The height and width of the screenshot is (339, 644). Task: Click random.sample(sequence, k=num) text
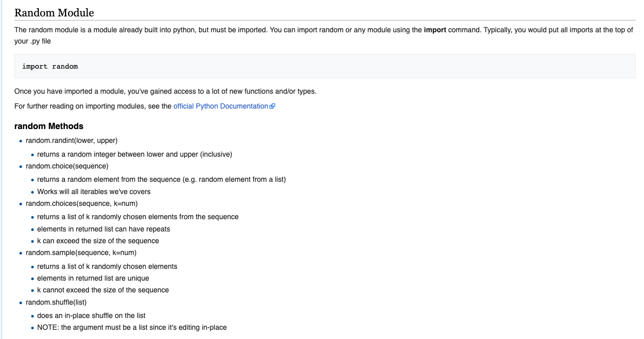coord(81,252)
